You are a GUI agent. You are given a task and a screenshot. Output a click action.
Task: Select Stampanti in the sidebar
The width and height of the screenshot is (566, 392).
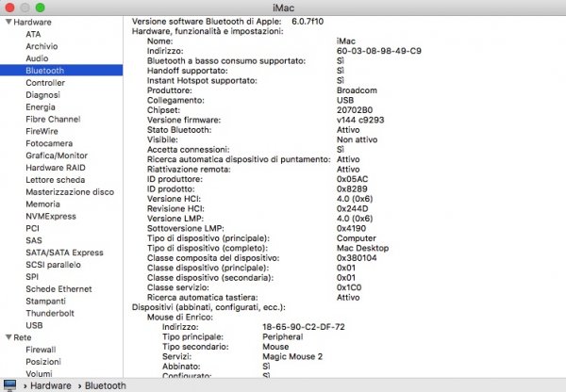click(x=45, y=302)
